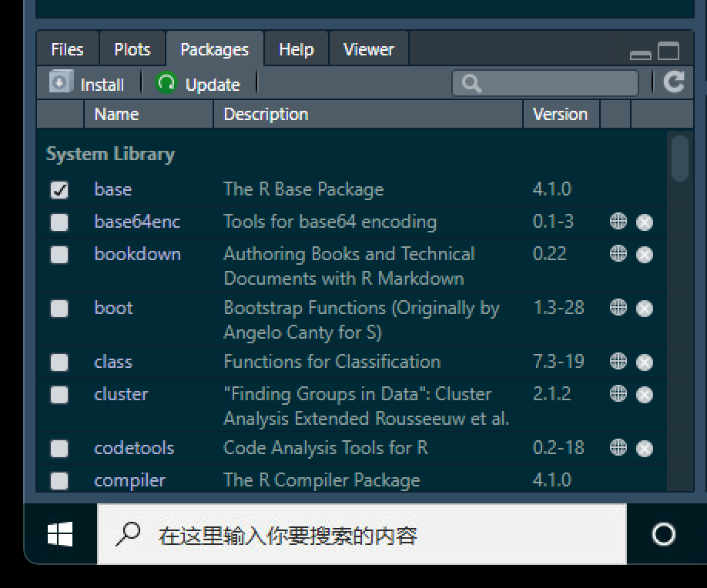
Task: Click the green Update packages icon
Action: coord(166,82)
